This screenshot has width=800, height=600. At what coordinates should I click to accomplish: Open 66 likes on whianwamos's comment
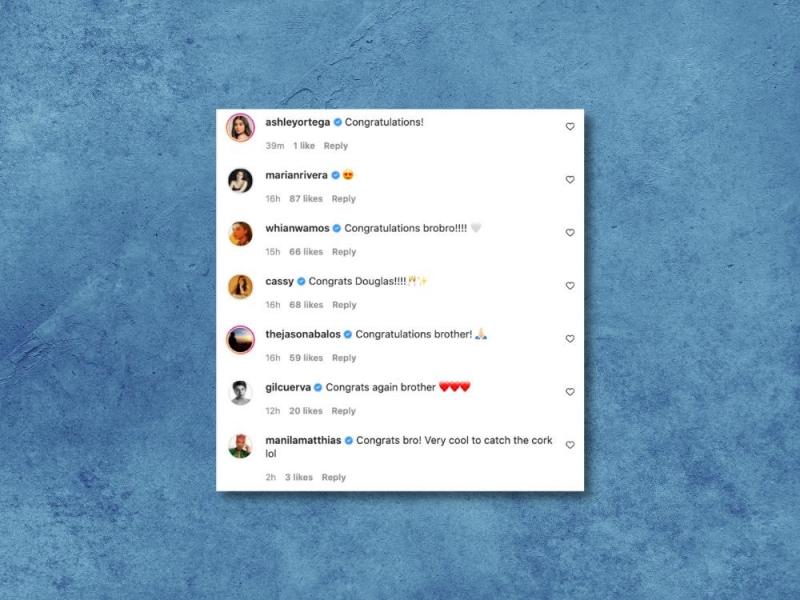click(x=306, y=252)
